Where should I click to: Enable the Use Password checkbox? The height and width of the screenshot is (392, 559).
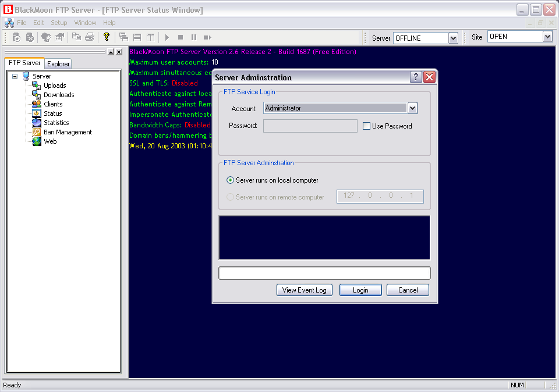click(367, 126)
